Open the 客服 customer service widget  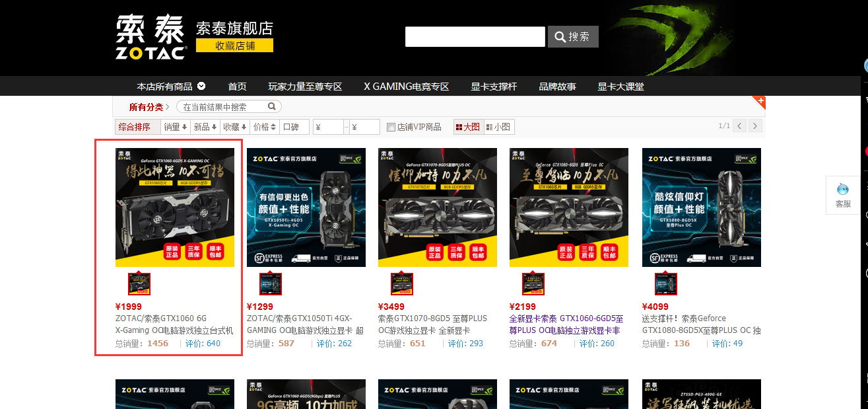843,196
